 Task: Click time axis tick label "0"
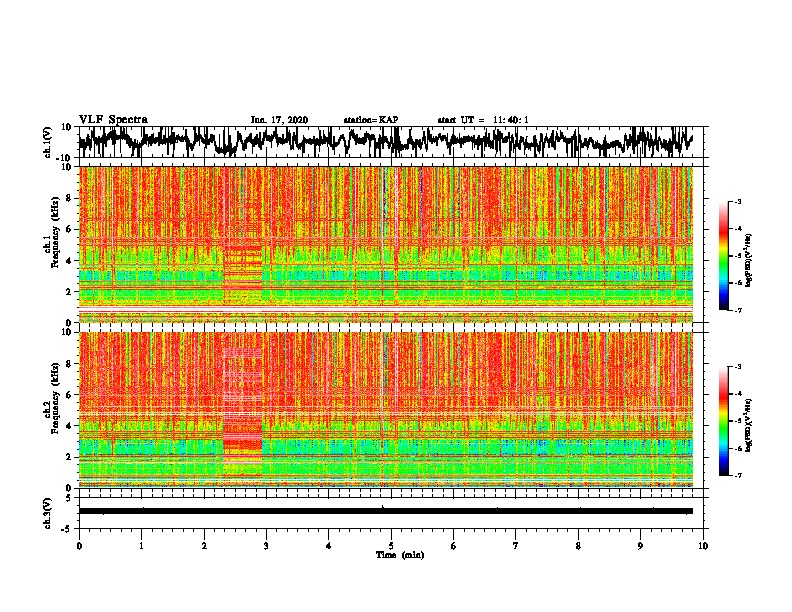[x=79, y=546]
